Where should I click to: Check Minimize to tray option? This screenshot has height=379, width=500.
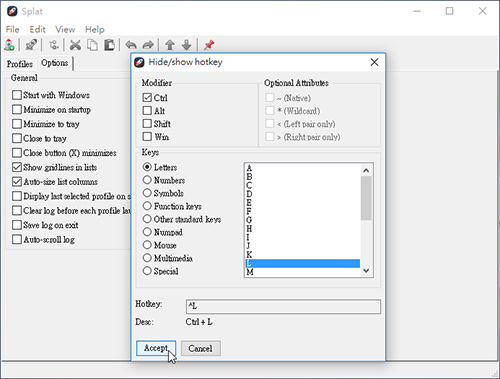pos(17,124)
